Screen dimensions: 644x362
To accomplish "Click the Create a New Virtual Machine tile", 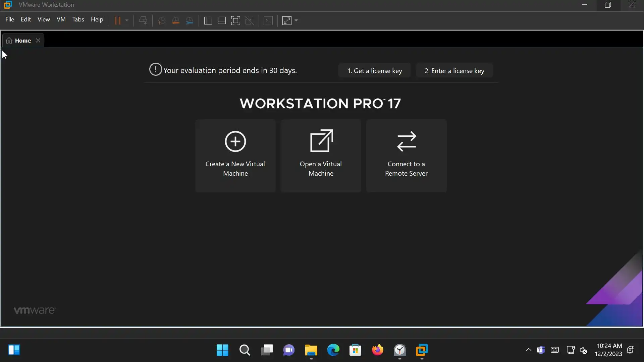I will [x=235, y=156].
